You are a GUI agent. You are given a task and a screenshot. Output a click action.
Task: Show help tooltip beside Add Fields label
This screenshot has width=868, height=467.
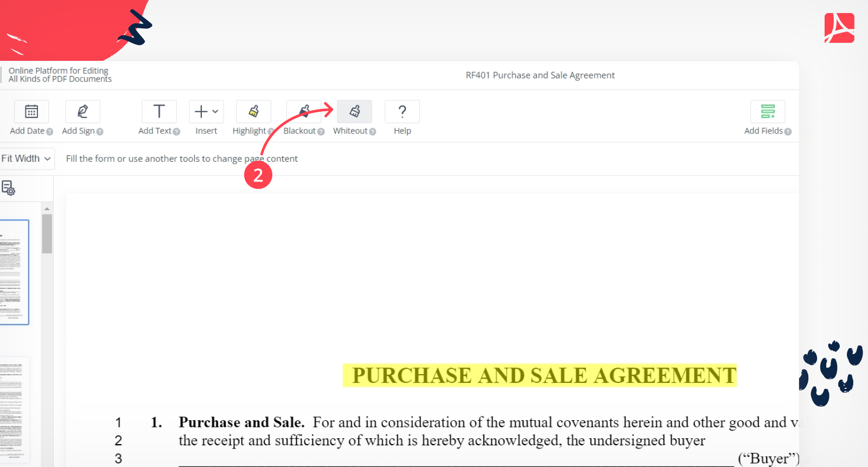788,131
